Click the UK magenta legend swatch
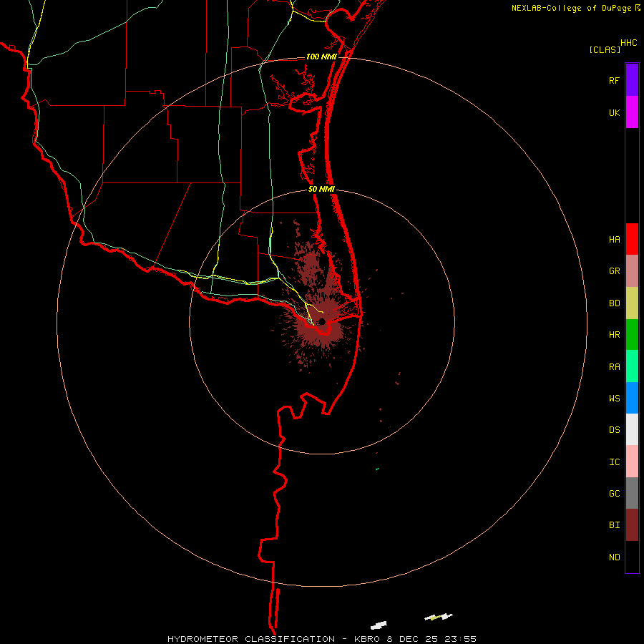The width and height of the screenshot is (644, 644). coord(632,112)
